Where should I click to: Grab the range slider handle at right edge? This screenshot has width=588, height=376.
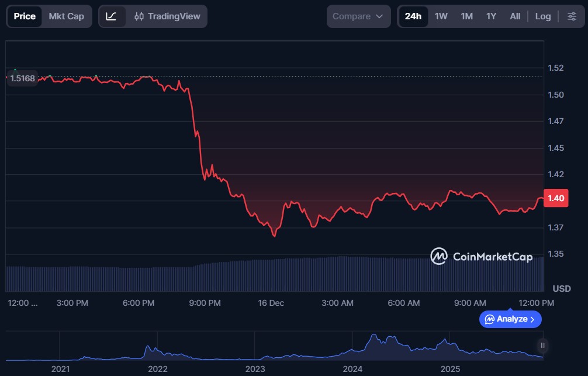point(543,346)
